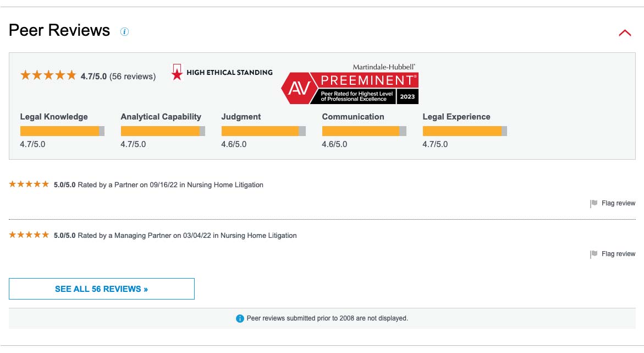This screenshot has width=644, height=353.
Task: Click 'Peer reviews submitted prior to 2008' notice
Action: pyautogui.click(x=327, y=318)
